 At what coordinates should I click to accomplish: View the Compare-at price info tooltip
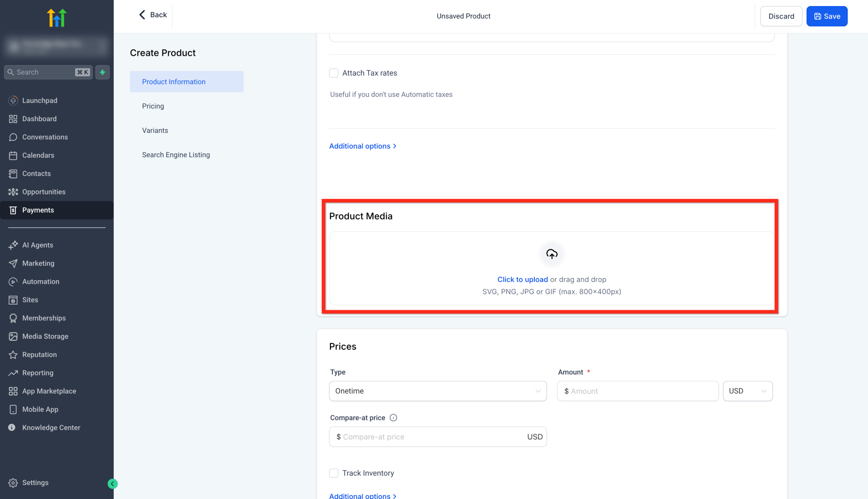tap(393, 417)
